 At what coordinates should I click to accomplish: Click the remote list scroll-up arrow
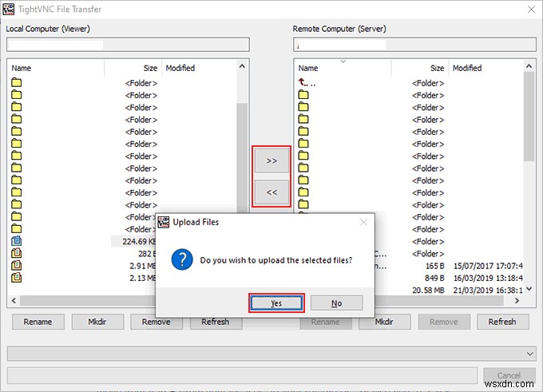[529, 66]
